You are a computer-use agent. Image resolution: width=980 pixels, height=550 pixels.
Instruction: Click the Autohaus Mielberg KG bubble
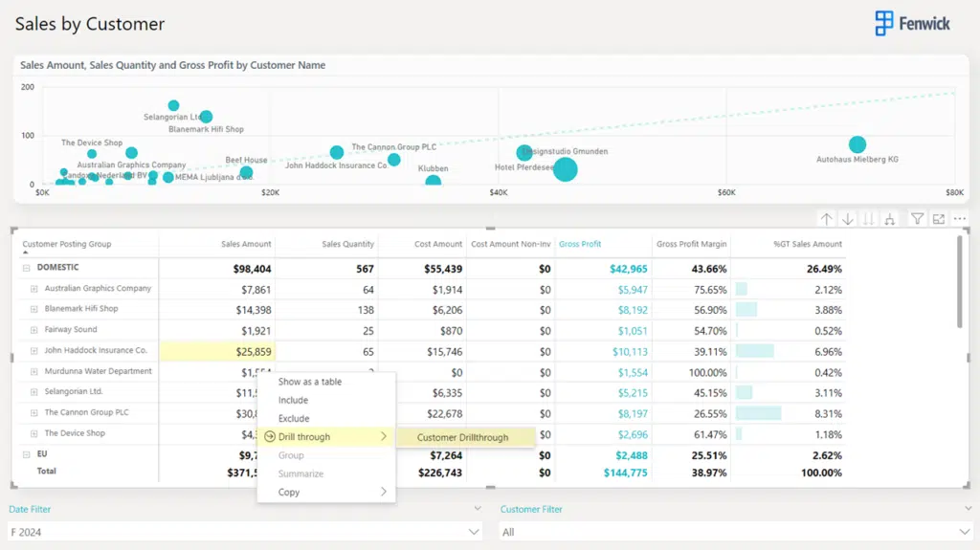(857, 144)
